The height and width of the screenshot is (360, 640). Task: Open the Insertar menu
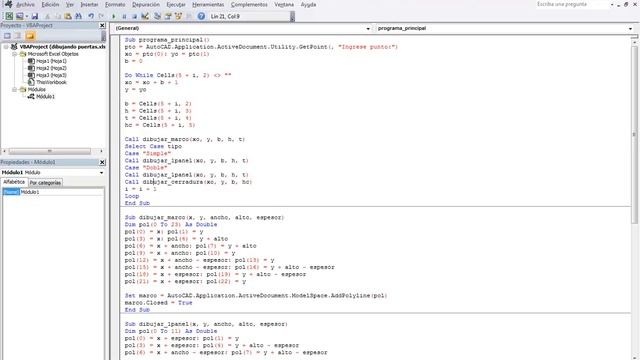point(89,4)
